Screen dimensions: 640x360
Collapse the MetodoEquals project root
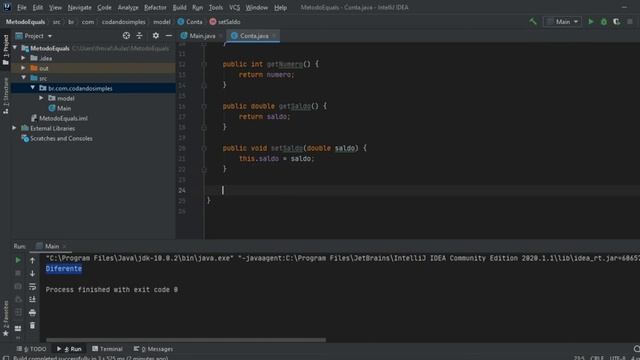tap(15, 48)
